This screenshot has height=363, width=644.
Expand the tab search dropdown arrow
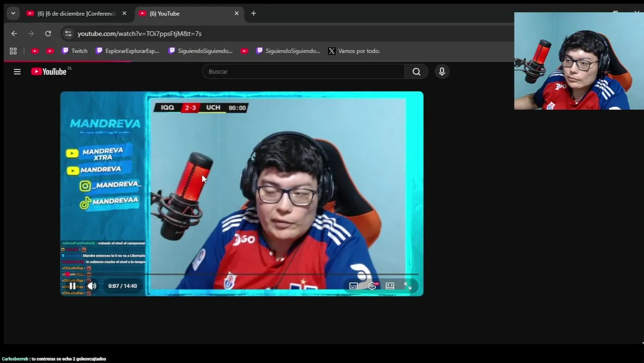(13, 14)
